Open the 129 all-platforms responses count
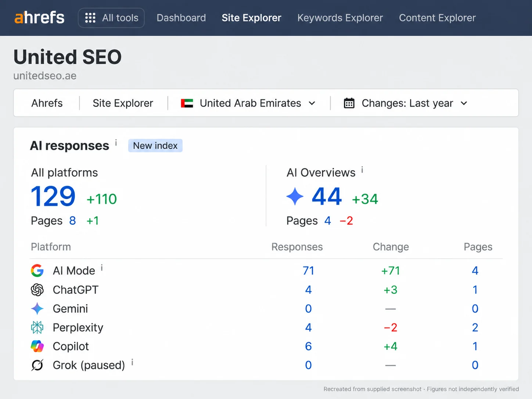532x399 pixels. [53, 196]
